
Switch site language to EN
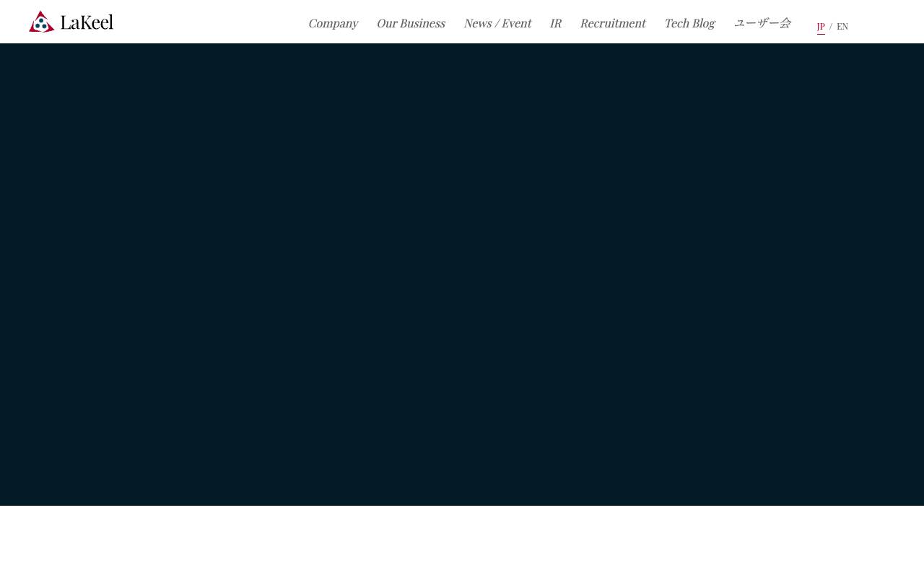842,27
